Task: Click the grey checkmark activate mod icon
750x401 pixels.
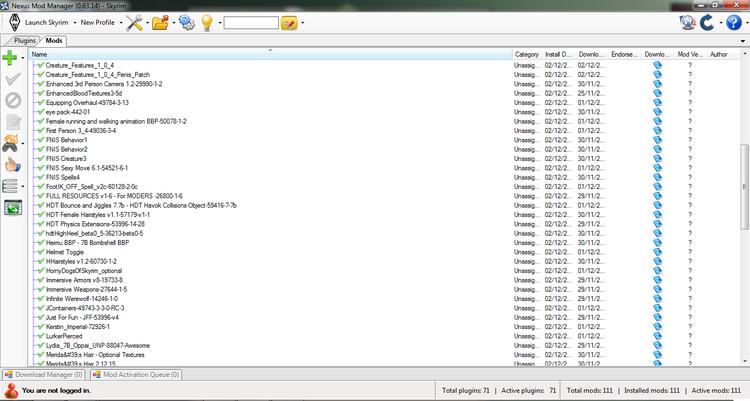Action: tap(13, 79)
